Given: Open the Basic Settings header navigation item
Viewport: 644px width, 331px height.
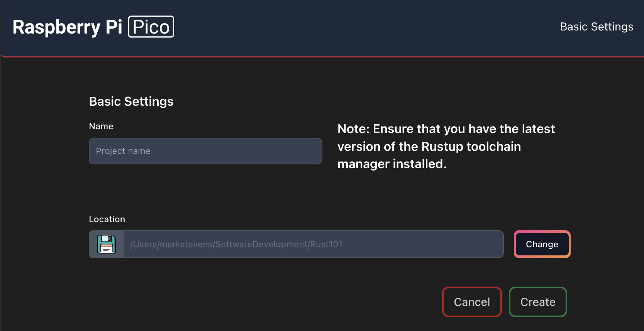Looking at the screenshot, I should point(596,27).
